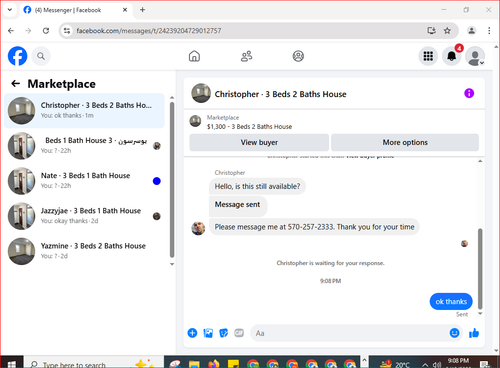Select the Messenger | Facebook tab

[75, 10]
